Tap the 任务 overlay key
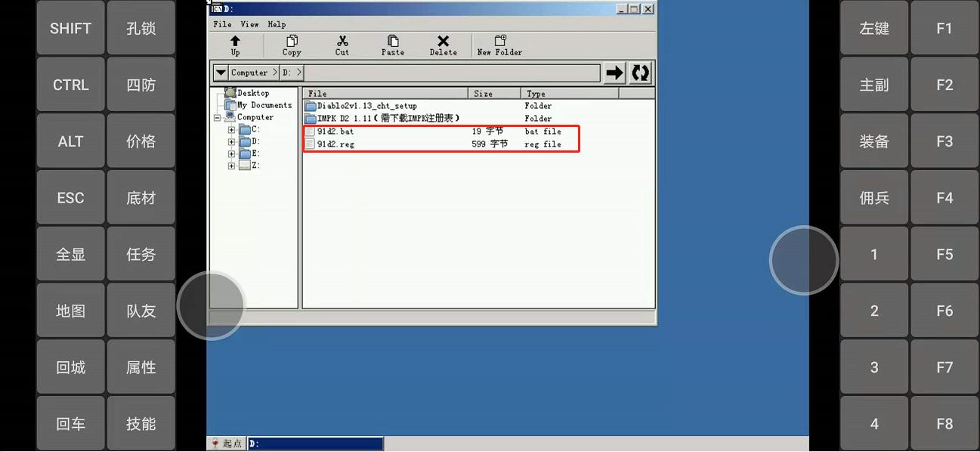Viewport: 980px width, 452px height. (x=141, y=254)
